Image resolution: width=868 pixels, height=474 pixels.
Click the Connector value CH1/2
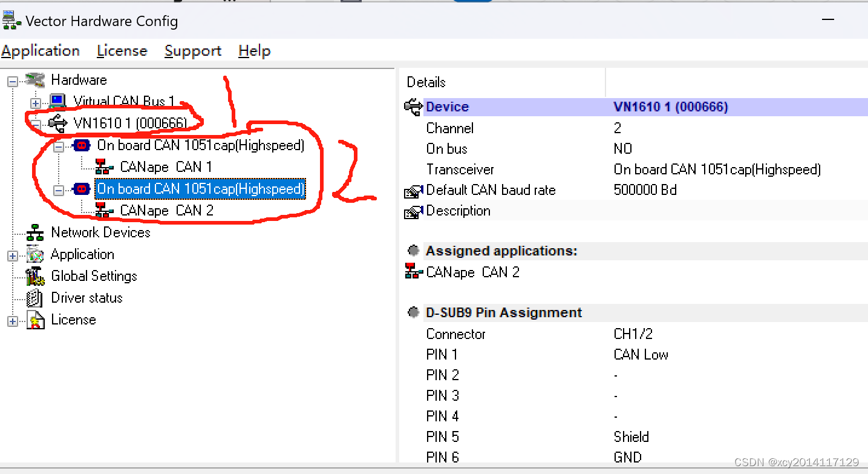coord(633,334)
